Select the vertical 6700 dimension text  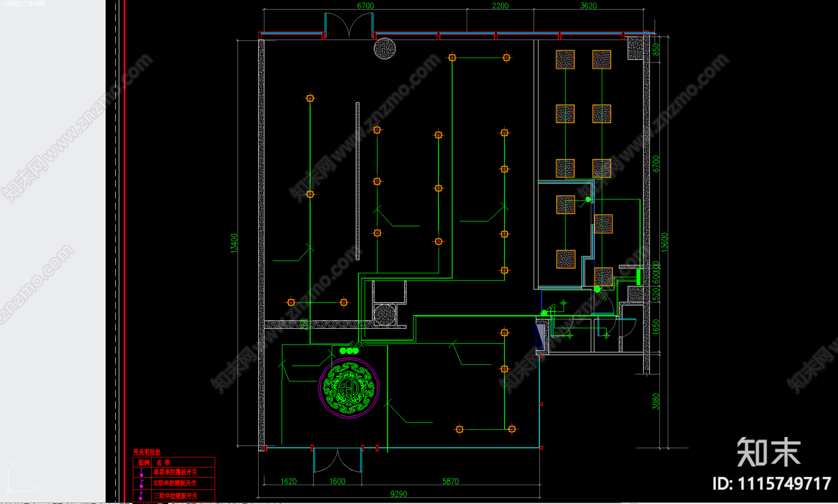click(656, 164)
